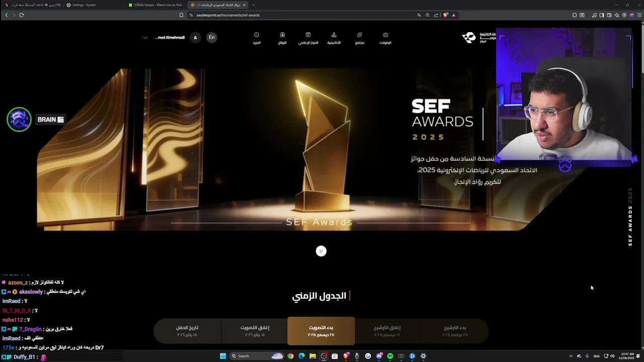Viewport: 644px width, 362px height.
Task: Click the ENG language indicator
Action: 597,356
